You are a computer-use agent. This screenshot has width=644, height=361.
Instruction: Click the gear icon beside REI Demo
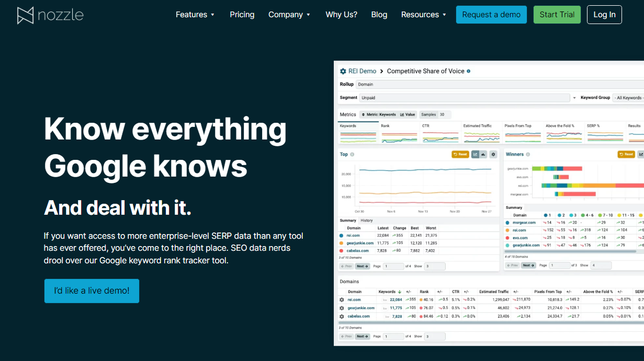coord(343,71)
